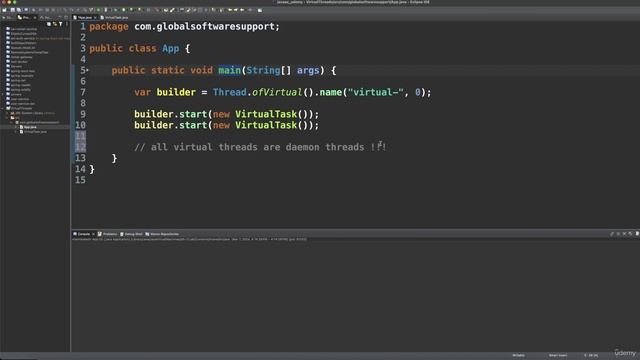This screenshot has height=360, width=640.
Task: Collapse the src folder node
Action: point(7,118)
